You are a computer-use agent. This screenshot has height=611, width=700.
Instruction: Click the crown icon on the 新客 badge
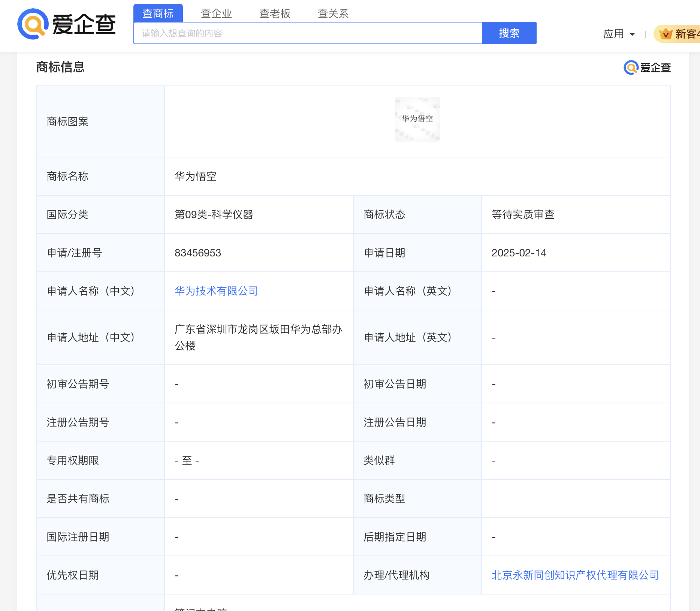(666, 34)
